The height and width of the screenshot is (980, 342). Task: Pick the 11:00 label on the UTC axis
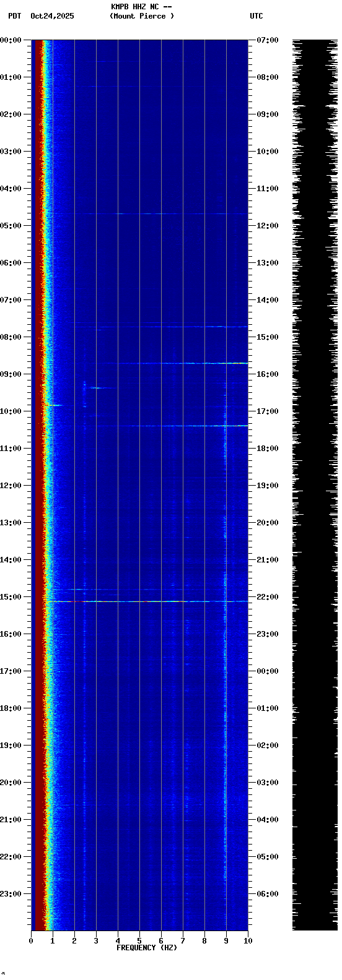268,189
